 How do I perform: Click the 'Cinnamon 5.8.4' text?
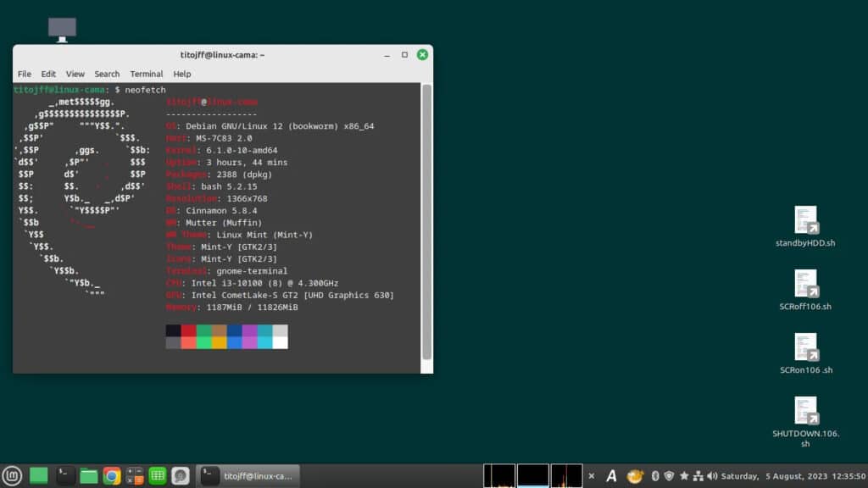coord(221,211)
